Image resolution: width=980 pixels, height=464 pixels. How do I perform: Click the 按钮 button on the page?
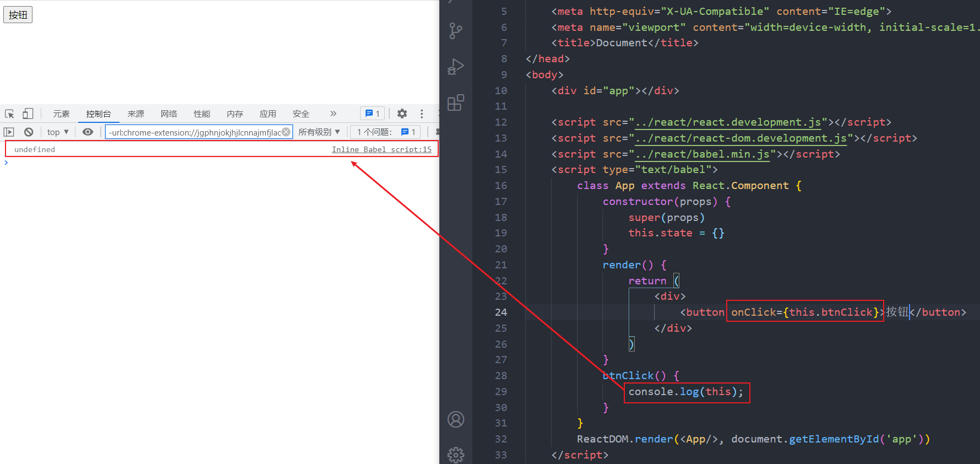pos(18,15)
